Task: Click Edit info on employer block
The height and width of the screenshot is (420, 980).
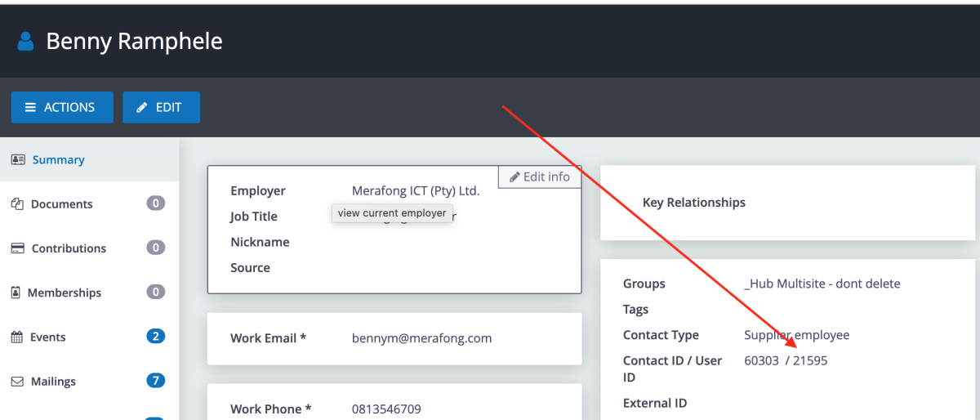Action: (540, 176)
